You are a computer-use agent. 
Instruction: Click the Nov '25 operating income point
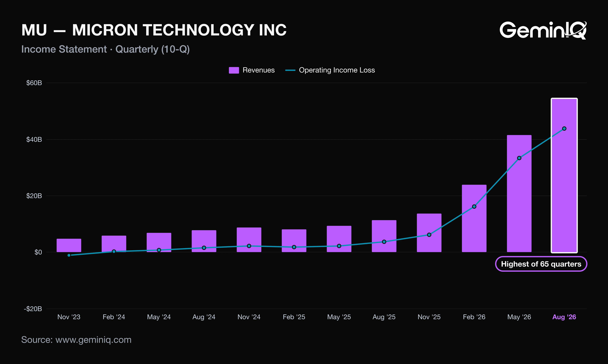point(429,235)
